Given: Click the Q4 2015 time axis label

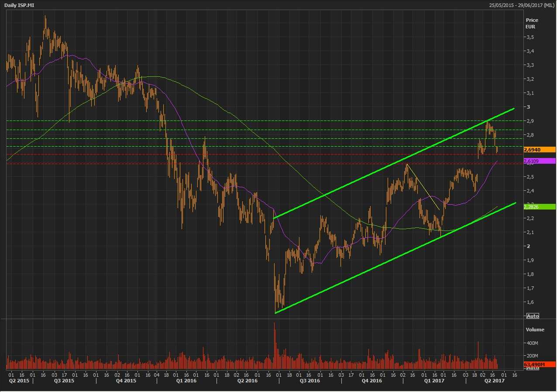Looking at the screenshot, I should pos(126,381).
